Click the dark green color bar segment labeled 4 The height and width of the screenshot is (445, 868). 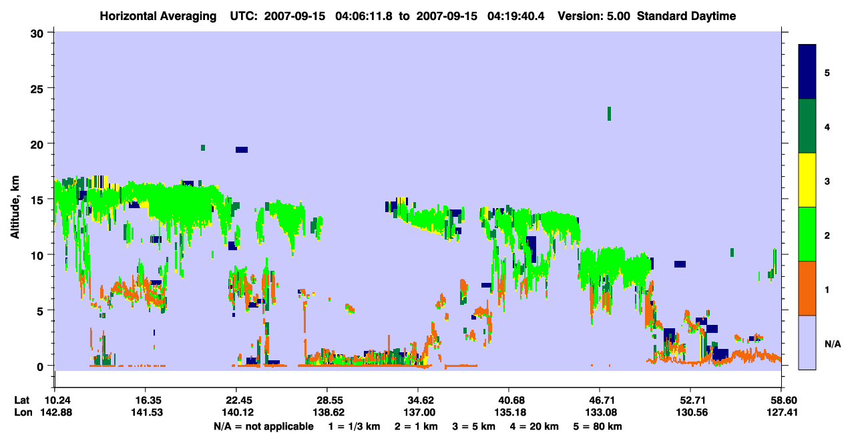click(807, 126)
